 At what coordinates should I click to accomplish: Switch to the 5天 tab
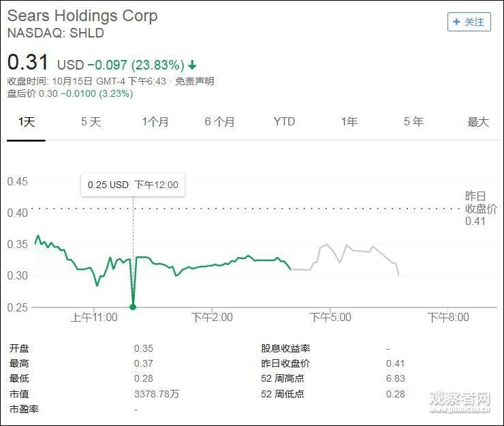coord(91,122)
